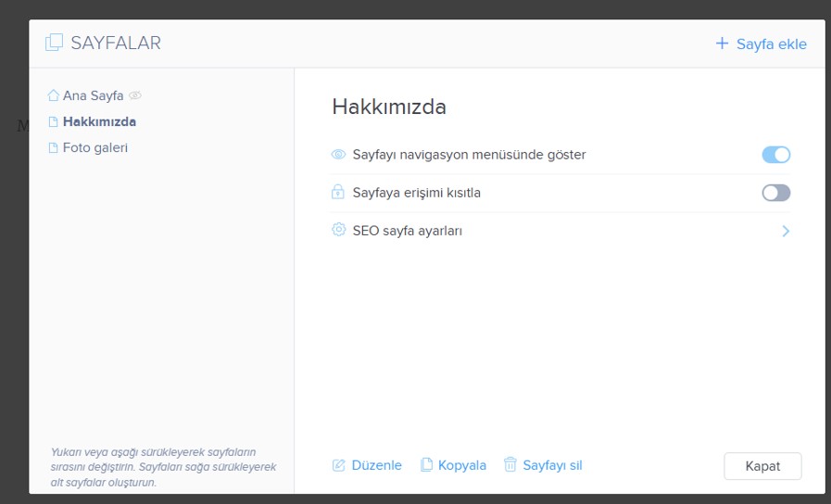
Task: Click the pencil edit icon beside Düzenle
Action: click(x=339, y=465)
